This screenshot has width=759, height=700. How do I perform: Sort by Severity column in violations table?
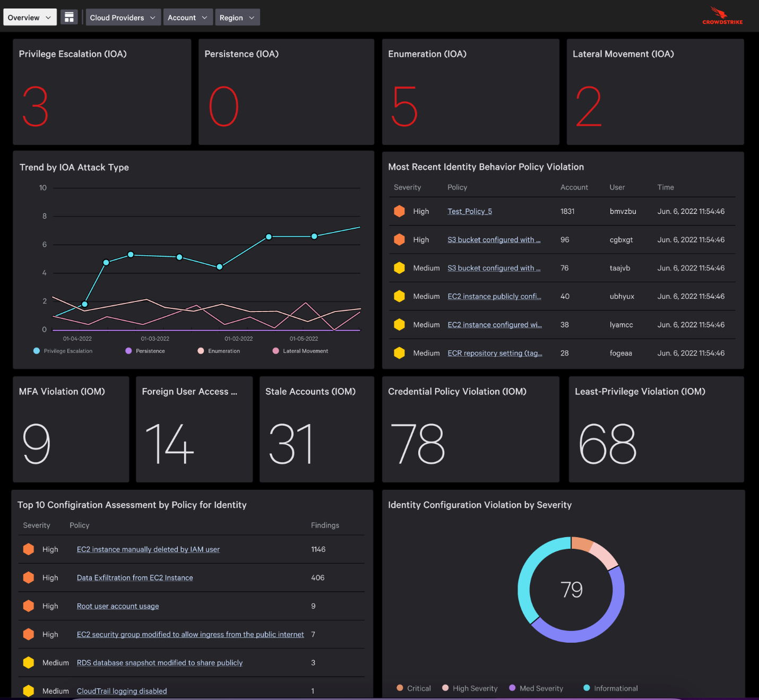pos(407,187)
